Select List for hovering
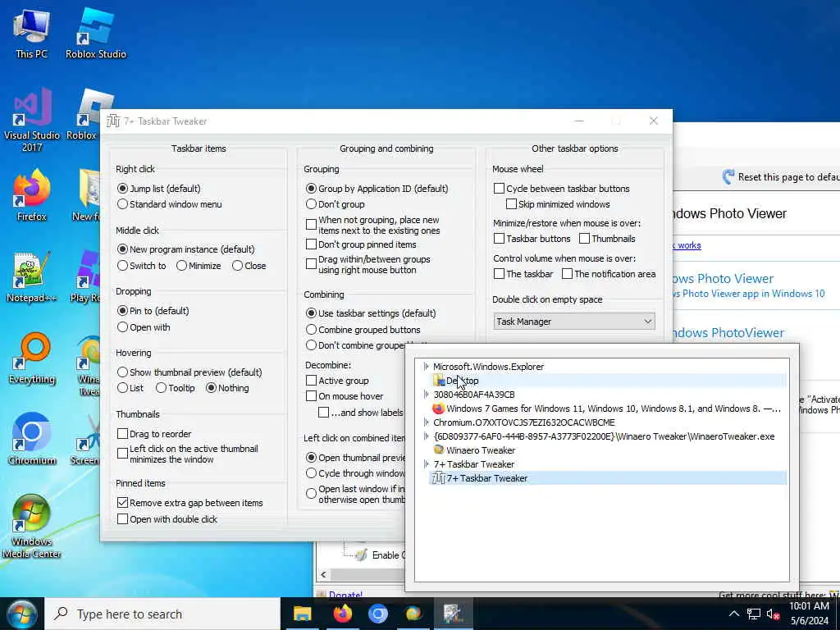This screenshot has width=840, height=630. (x=123, y=388)
